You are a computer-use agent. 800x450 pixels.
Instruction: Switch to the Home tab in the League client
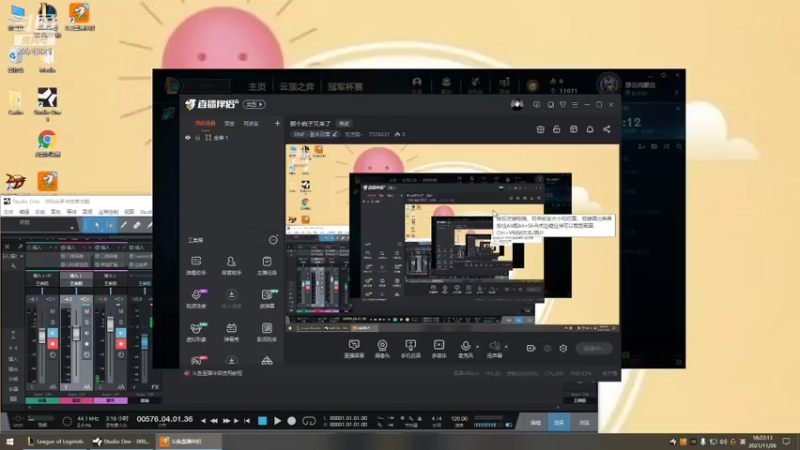257,87
